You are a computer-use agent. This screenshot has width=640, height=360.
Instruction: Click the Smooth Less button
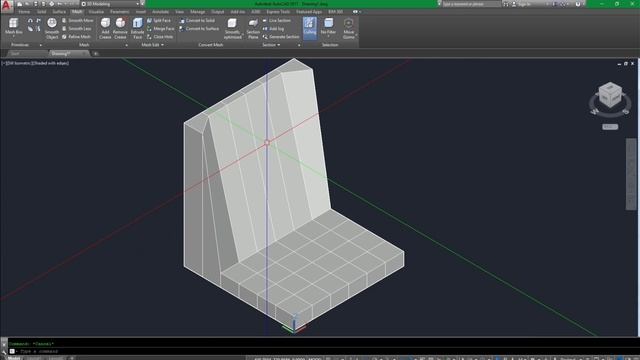pos(76,29)
